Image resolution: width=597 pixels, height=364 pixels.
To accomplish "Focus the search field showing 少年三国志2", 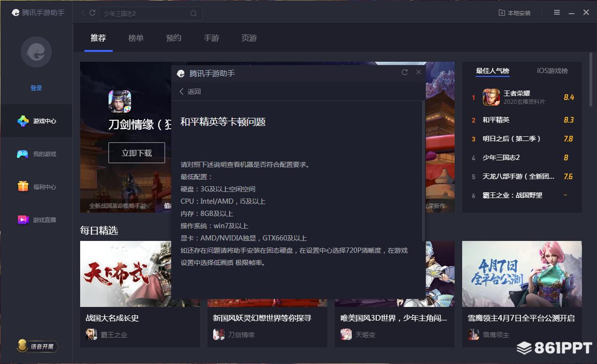I will 151,14.
